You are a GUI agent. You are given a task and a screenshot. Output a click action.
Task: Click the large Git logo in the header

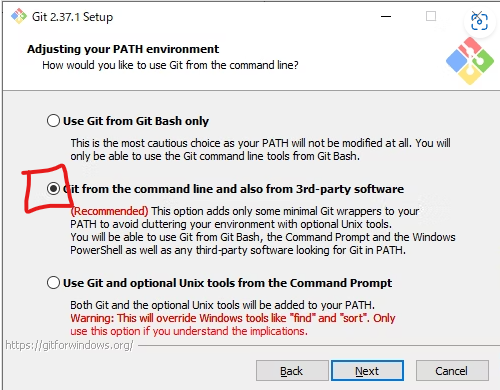[x=470, y=61]
